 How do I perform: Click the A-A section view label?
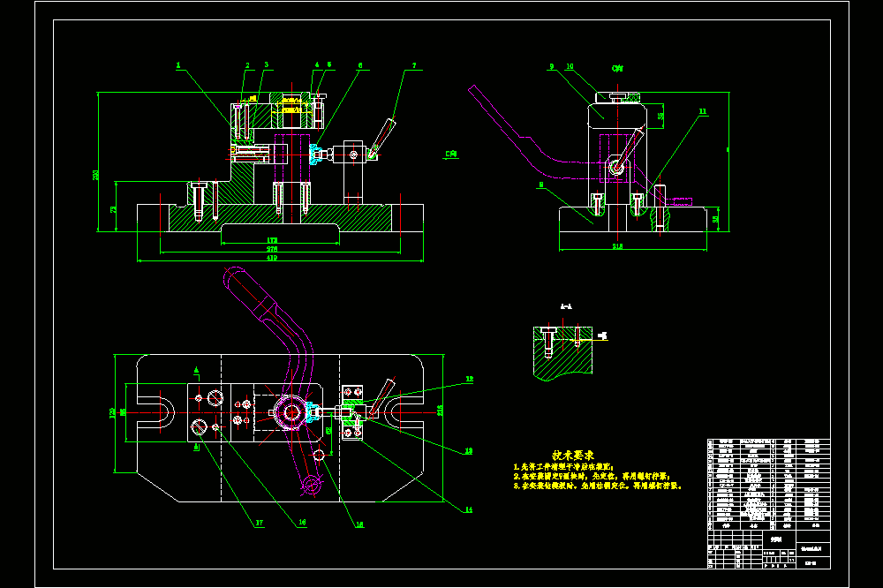pos(566,307)
